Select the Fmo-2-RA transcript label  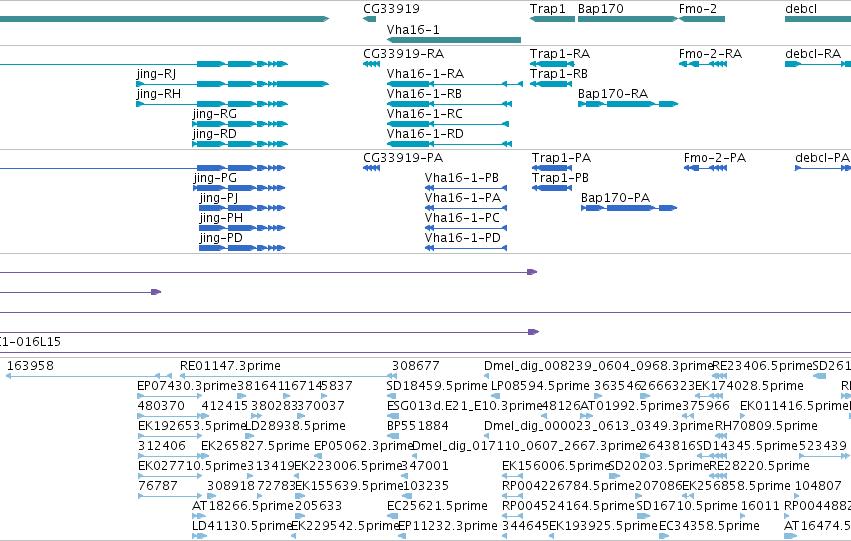tap(710, 54)
